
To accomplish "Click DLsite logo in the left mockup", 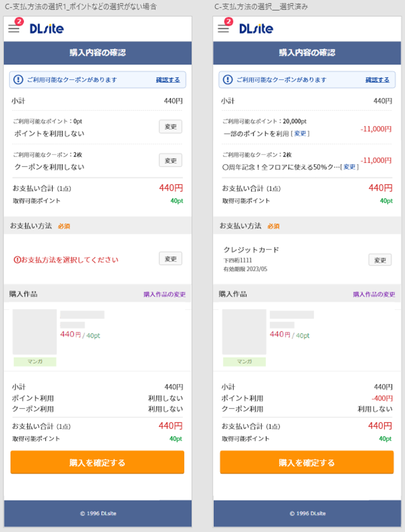I will click(47, 29).
